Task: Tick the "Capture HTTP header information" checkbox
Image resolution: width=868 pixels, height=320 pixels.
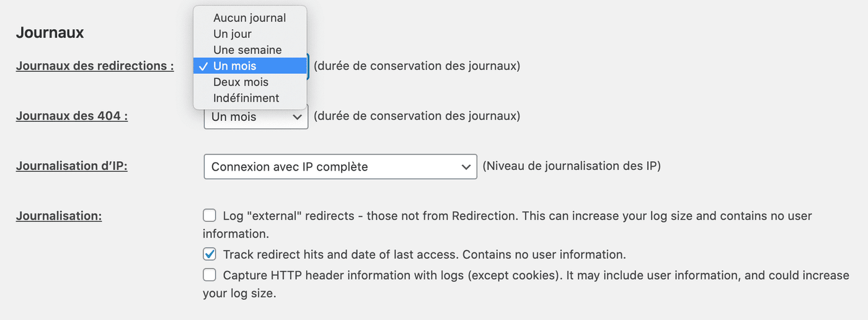Action: [210, 275]
